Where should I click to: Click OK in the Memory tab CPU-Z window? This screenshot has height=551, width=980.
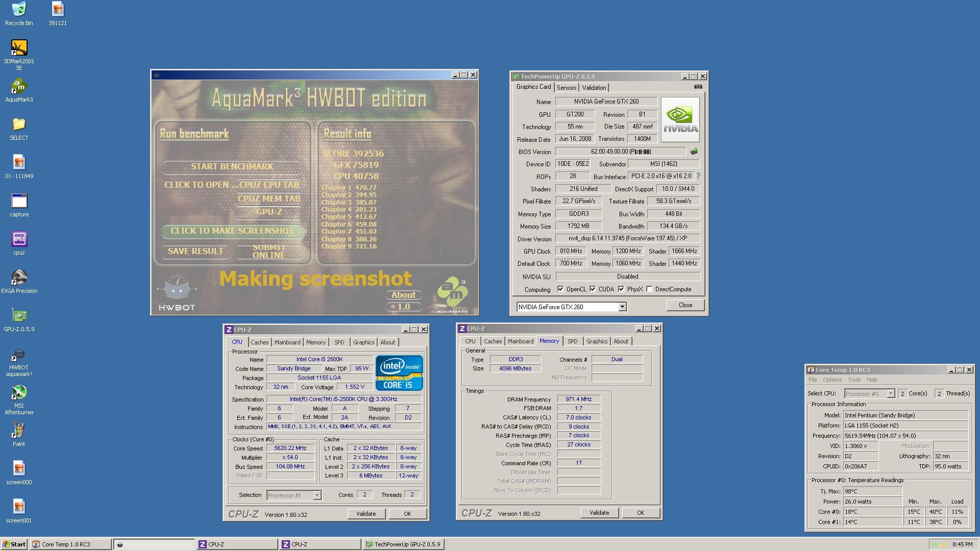tap(640, 513)
